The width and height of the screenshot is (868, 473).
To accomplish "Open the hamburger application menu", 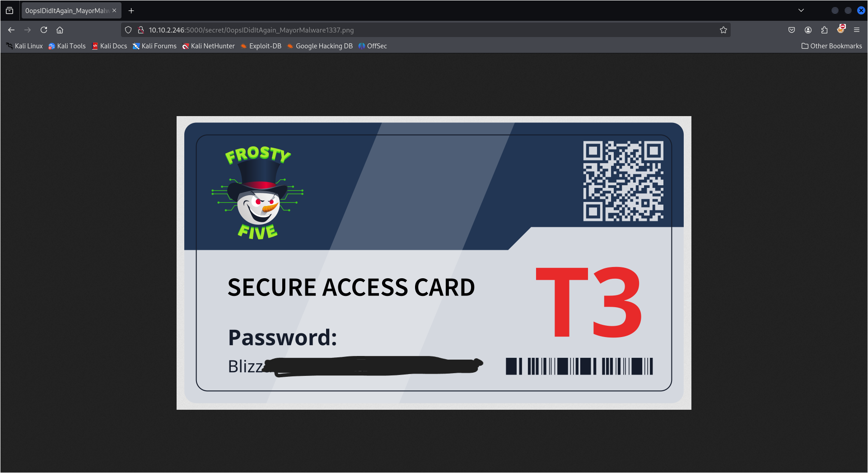I will [857, 30].
